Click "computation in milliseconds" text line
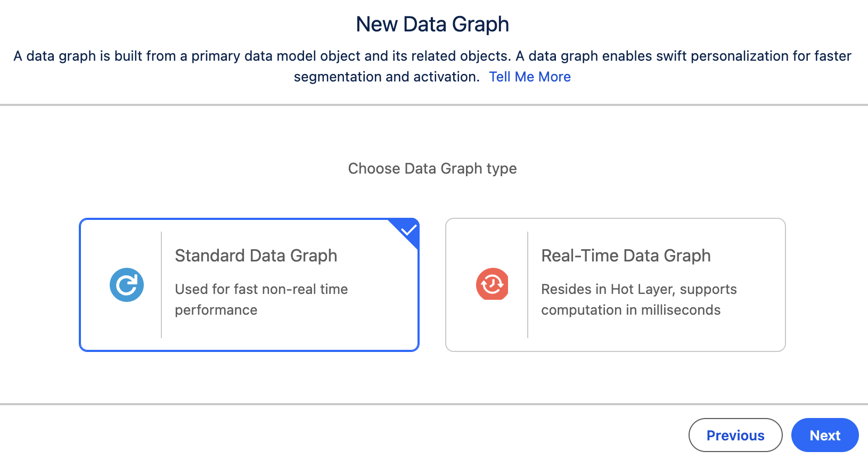Screen dimensions: 868x459 [630, 310]
